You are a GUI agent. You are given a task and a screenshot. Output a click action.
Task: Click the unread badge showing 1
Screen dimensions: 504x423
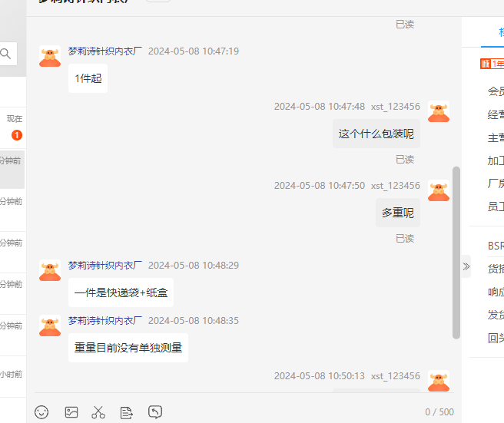click(17, 135)
